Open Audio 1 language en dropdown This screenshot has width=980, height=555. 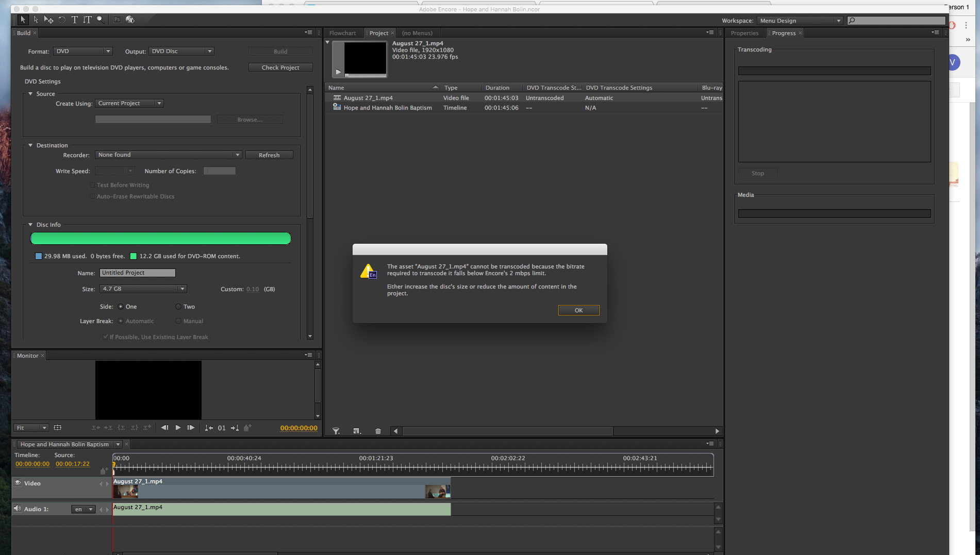(x=83, y=509)
